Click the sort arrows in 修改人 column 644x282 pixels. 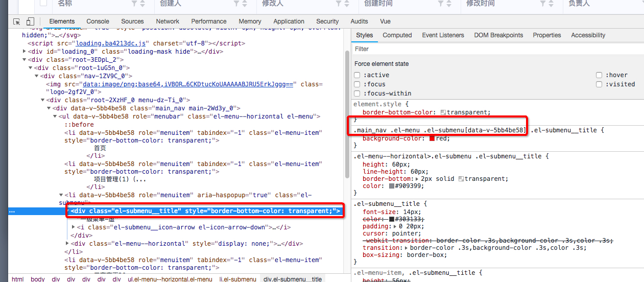click(347, 4)
